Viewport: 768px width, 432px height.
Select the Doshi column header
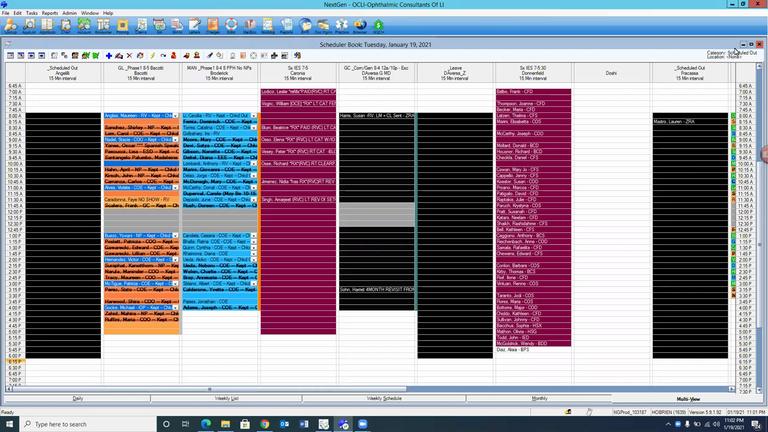[x=611, y=73]
